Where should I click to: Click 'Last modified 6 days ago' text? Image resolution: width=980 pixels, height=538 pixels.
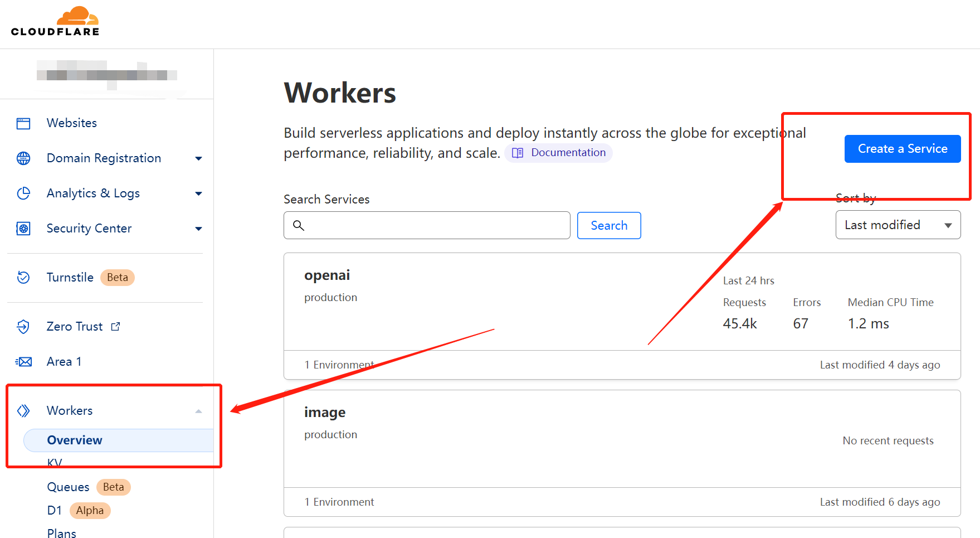pyautogui.click(x=880, y=502)
